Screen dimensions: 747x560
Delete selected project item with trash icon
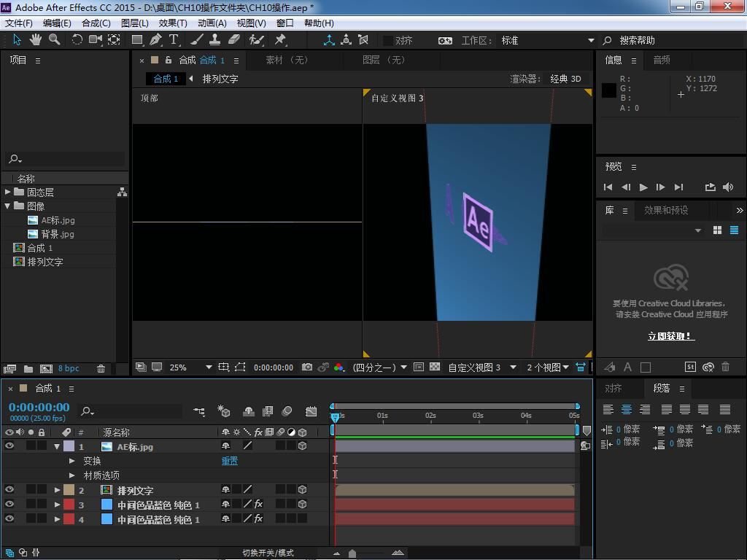[x=101, y=368]
